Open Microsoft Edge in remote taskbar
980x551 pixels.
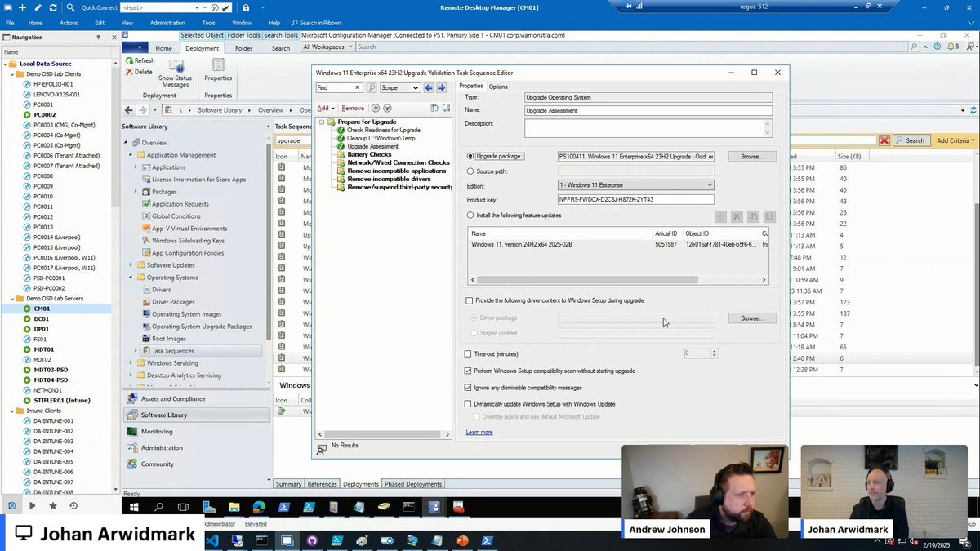coord(259,507)
